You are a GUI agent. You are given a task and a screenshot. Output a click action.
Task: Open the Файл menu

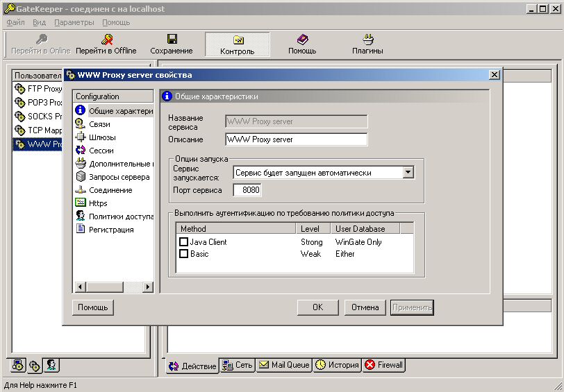(x=15, y=22)
